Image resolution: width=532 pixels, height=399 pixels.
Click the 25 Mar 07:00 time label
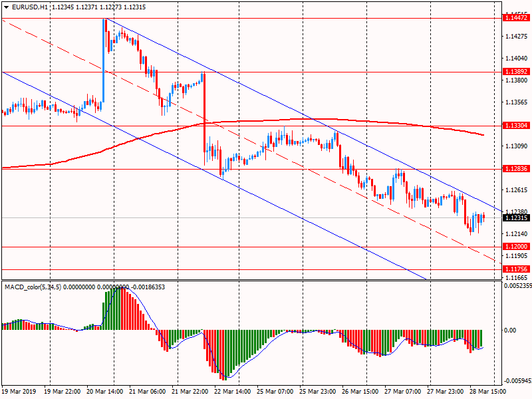(x=275, y=392)
